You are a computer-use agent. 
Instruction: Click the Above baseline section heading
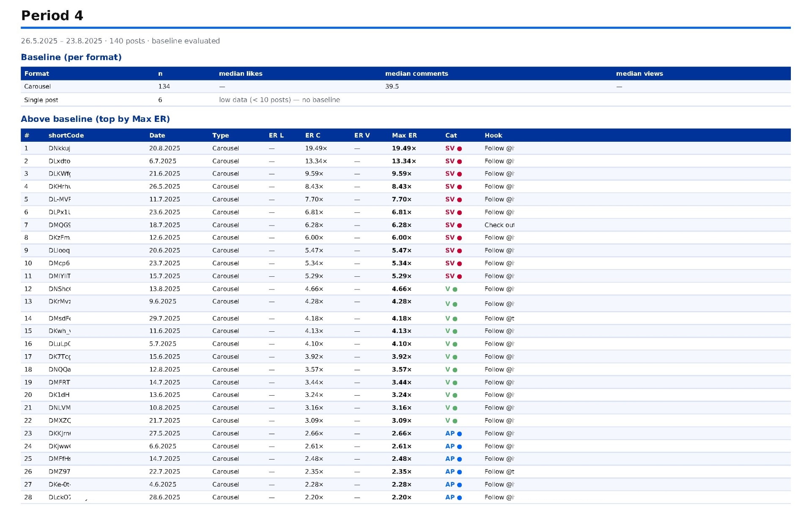(95, 119)
